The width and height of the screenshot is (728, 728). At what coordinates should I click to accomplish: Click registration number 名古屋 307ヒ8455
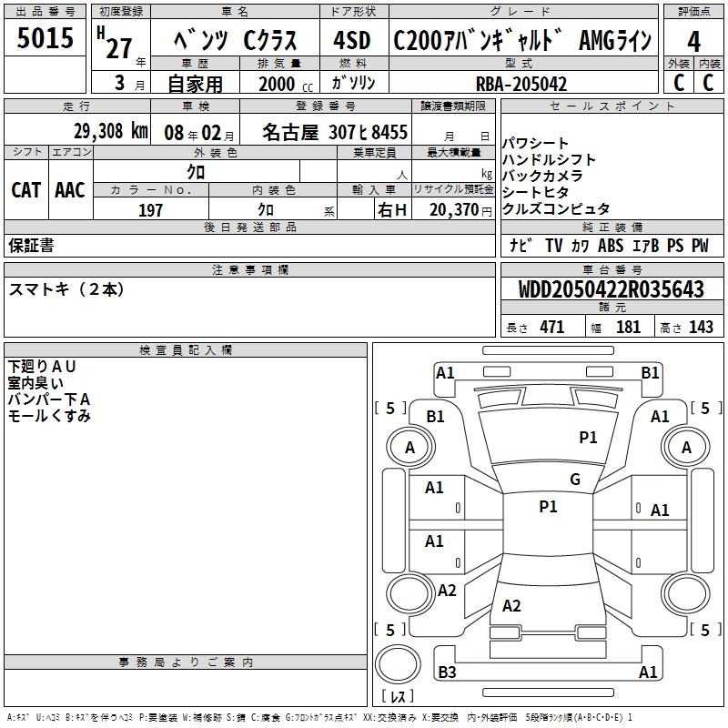pyautogui.click(x=335, y=132)
